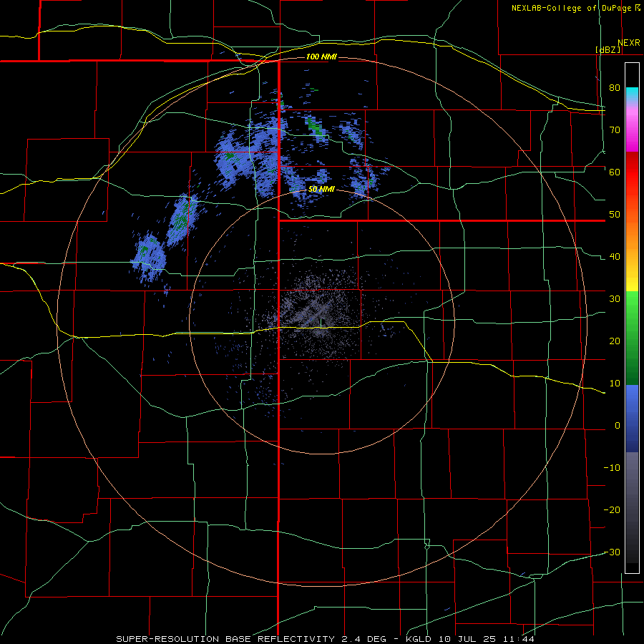Click the 20 value on dBZ scale
This screenshot has width=644, height=644.
[x=615, y=341]
